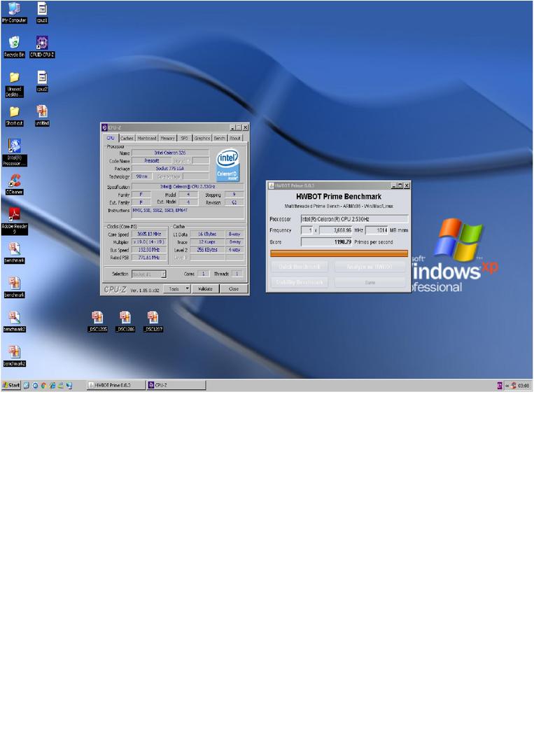Open the Windows Start button
Image resolution: width=534 pixels, height=756 pixels.
click(11, 385)
